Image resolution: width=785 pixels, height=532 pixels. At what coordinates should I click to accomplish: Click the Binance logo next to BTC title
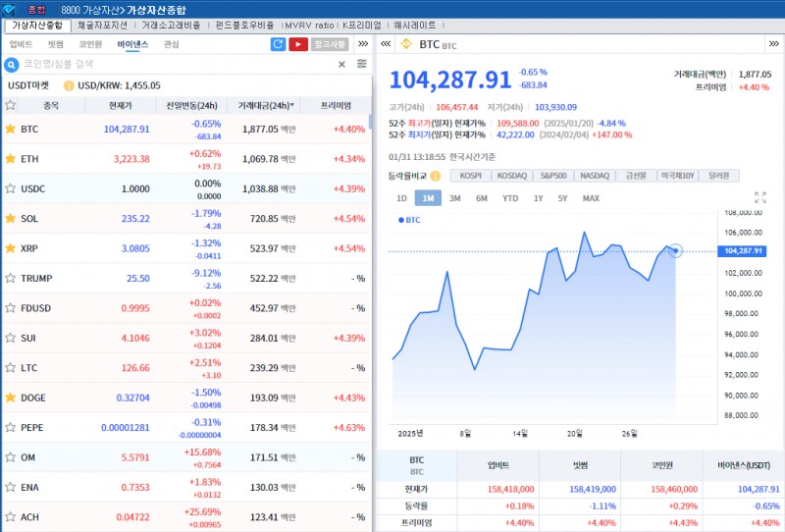point(406,44)
